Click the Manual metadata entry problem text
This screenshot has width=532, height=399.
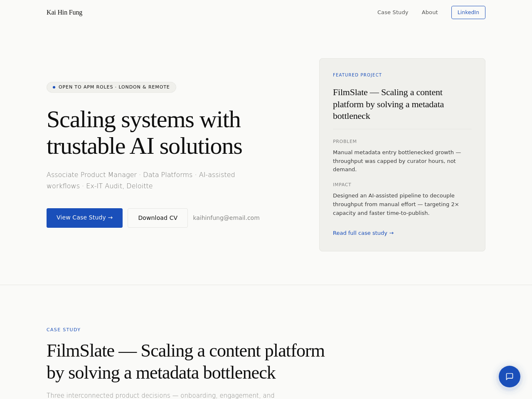click(x=397, y=161)
